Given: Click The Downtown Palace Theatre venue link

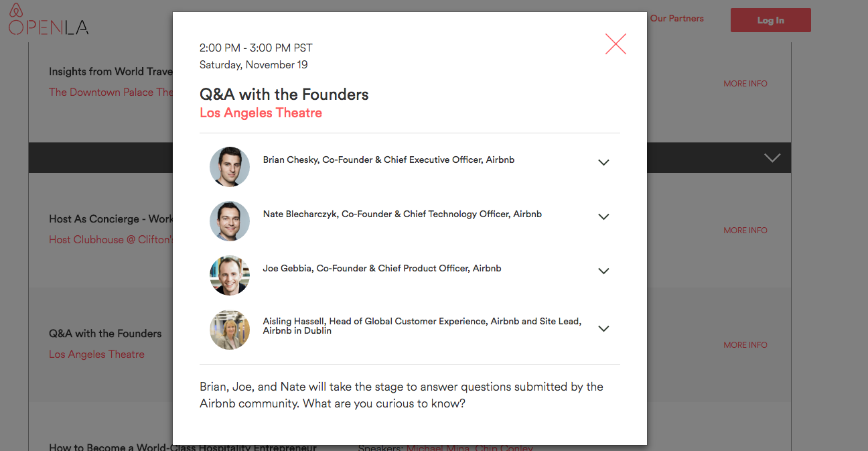Looking at the screenshot, I should pos(111,92).
